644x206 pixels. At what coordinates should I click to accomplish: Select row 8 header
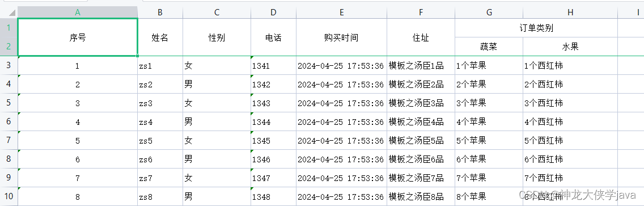[9, 159]
